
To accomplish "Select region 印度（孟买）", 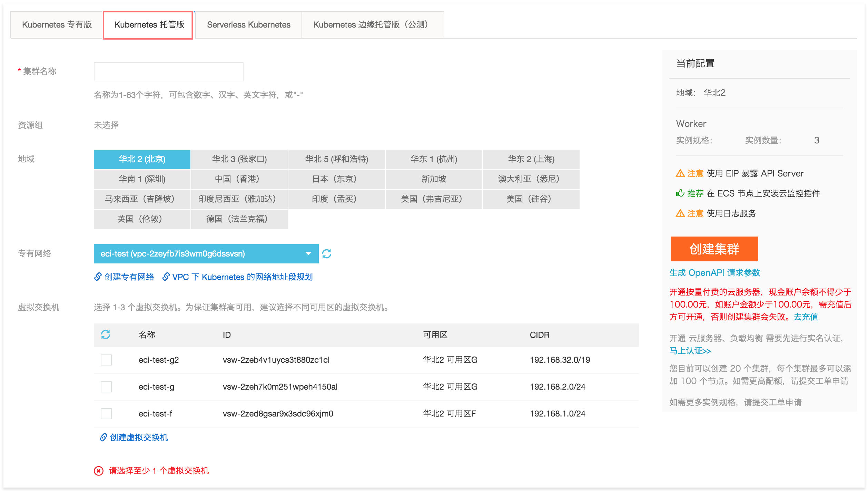I will pos(336,199).
